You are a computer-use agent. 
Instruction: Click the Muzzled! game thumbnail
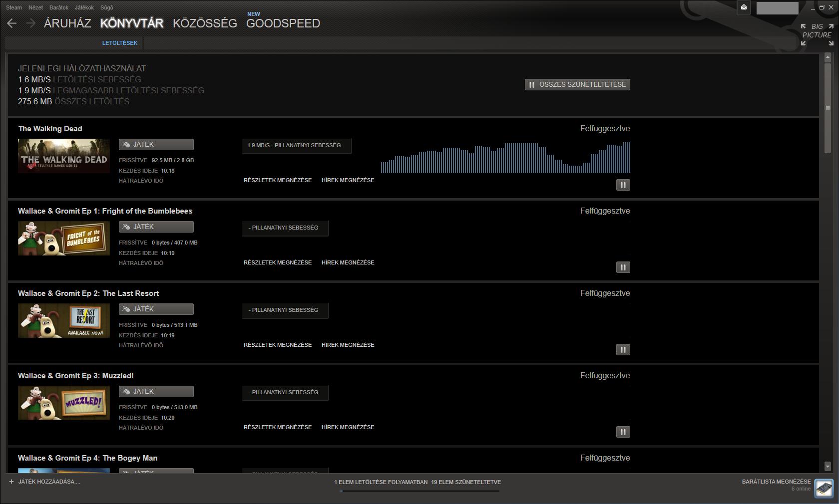point(64,403)
